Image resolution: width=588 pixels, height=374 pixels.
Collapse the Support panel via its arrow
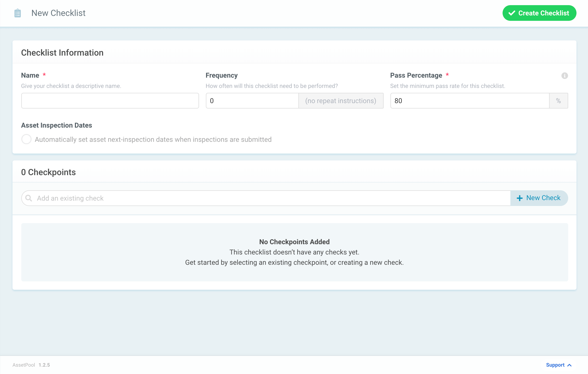click(569, 365)
